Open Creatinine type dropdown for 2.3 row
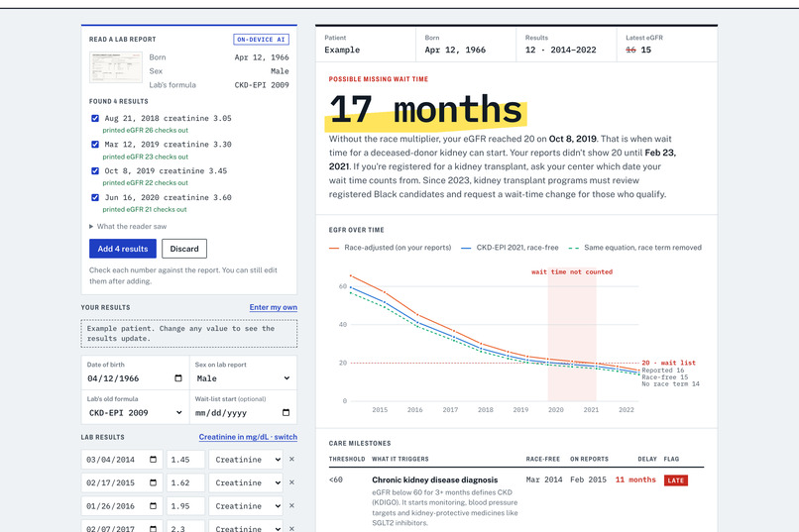This screenshot has height=532, width=799. tap(246, 527)
